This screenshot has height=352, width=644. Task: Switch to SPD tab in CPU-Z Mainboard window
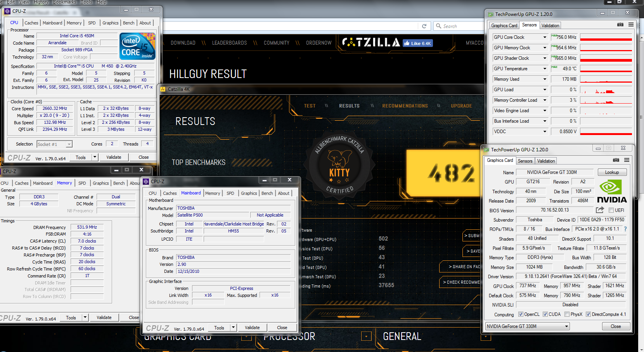point(230,193)
